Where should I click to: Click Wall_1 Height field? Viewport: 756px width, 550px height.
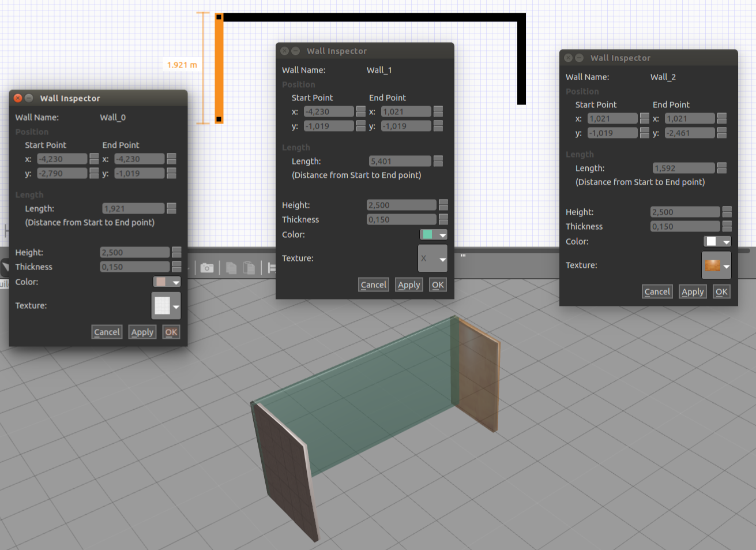click(401, 205)
